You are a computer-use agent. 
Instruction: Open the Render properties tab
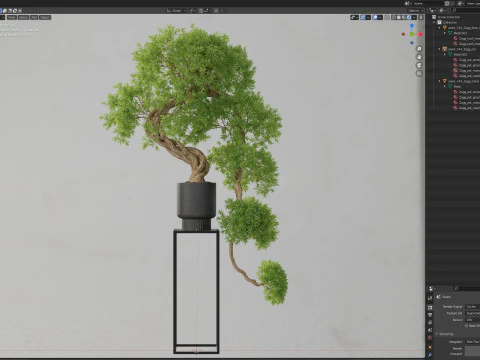[x=430, y=307]
